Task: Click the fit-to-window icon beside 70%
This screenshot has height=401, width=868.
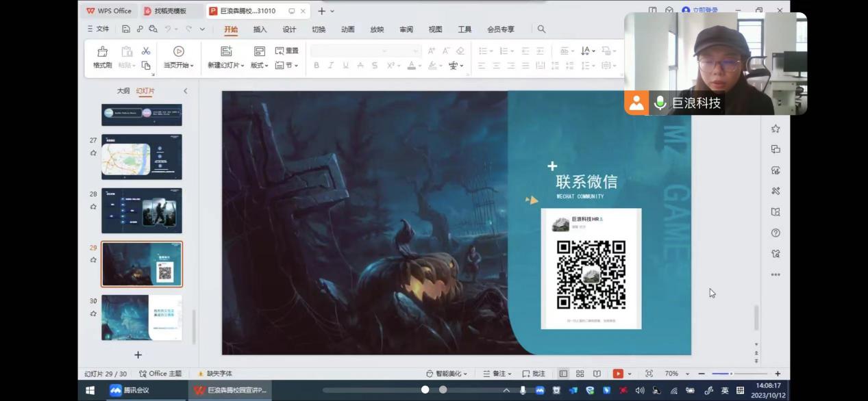Action: pyautogui.click(x=649, y=374)
